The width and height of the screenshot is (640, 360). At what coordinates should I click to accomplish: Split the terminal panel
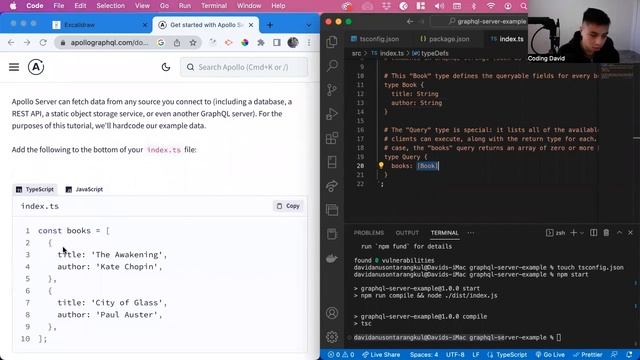click(593, 233)
